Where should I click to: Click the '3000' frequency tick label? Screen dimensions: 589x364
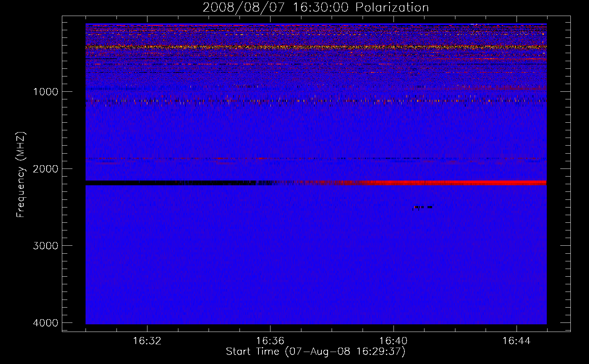[46, 246]
